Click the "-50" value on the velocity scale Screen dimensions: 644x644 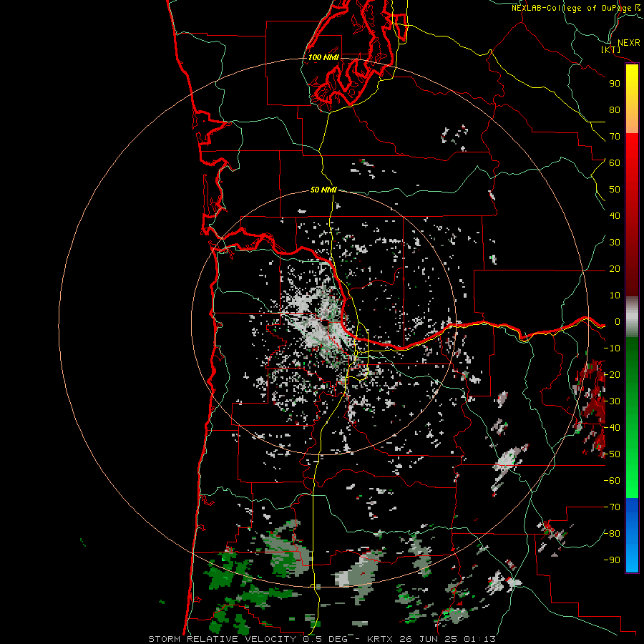(x=612, y=454)
